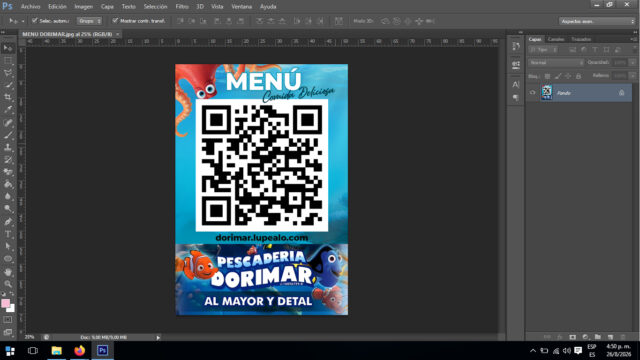Screen dimensions: 640x360
Task: Open the Grupo dropdown in options bar
Action: 89,21
